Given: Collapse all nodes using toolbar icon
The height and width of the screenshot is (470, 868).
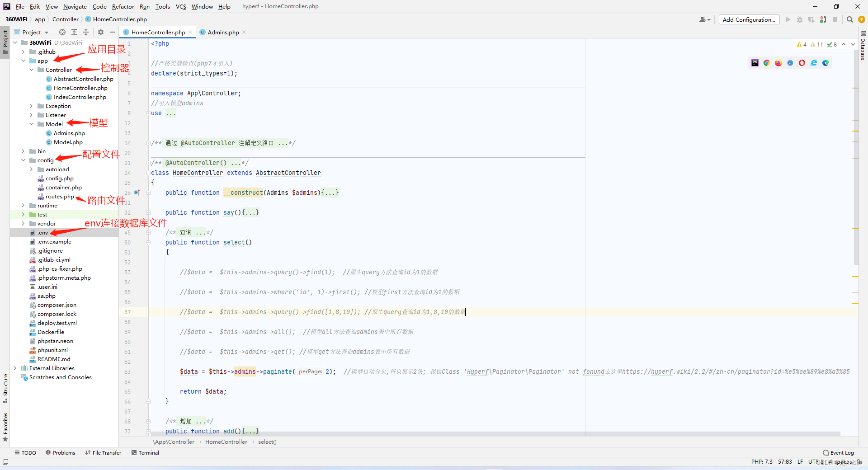Looking at the screenshot, I should pyautogui.click(x=86, y=32).
